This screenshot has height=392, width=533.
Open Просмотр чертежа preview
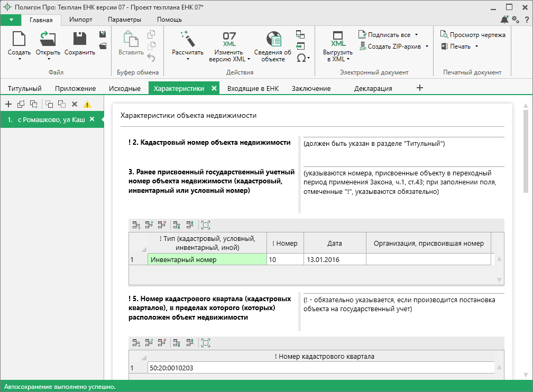pos(473,35)
